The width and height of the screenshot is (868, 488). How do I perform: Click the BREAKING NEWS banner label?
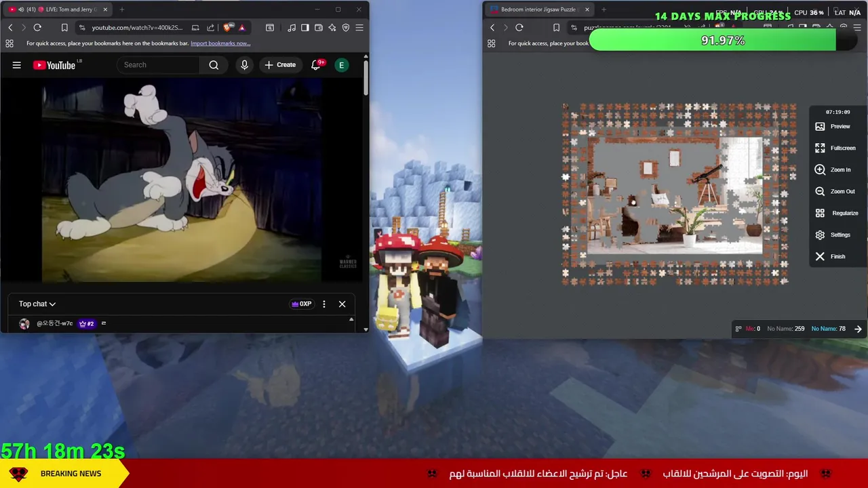pos(71,474)
